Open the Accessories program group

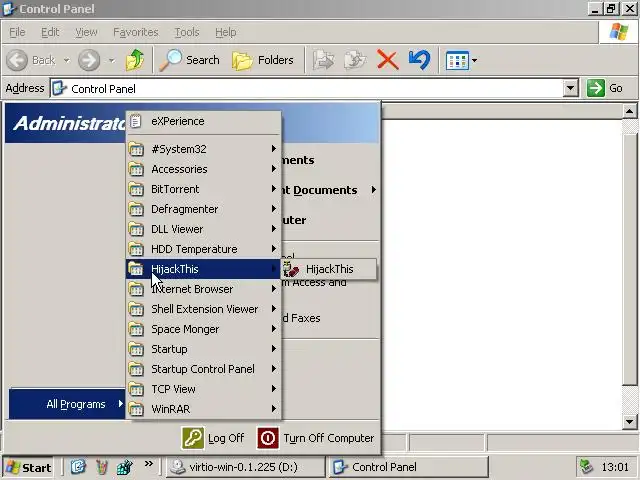pyautogui.click(x=203, y=169)
